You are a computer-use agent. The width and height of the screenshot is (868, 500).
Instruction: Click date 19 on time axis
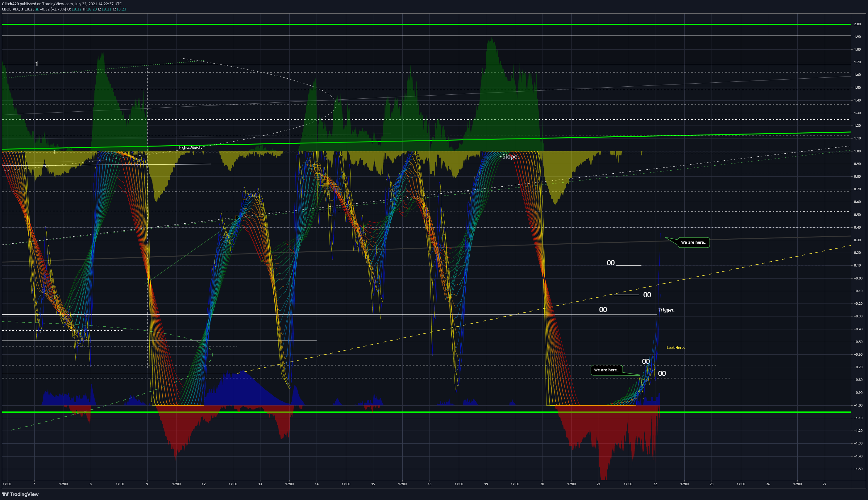[x=486, y=484]
